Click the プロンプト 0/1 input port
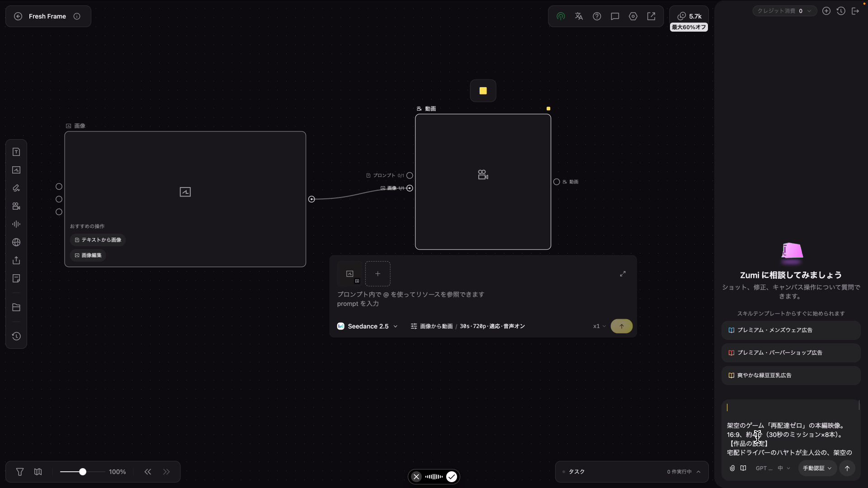 (410, 175)
